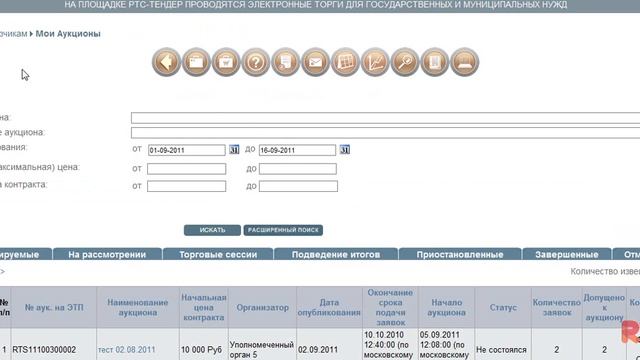Image resolution: width=640 pixels, height=360 pixels.
Task: Open the line chart statistics icon
Action: 375,62
